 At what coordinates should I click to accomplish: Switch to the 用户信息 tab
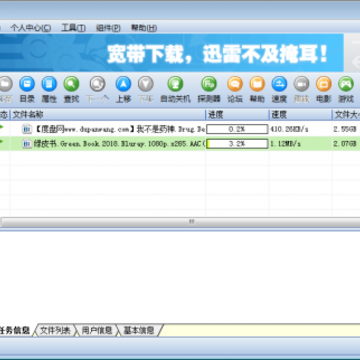click(x=97, y=330)
